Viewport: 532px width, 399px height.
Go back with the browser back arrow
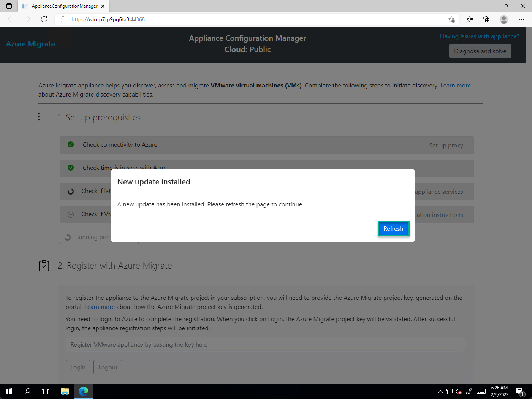pyautogui.click(x=11, y=19)
